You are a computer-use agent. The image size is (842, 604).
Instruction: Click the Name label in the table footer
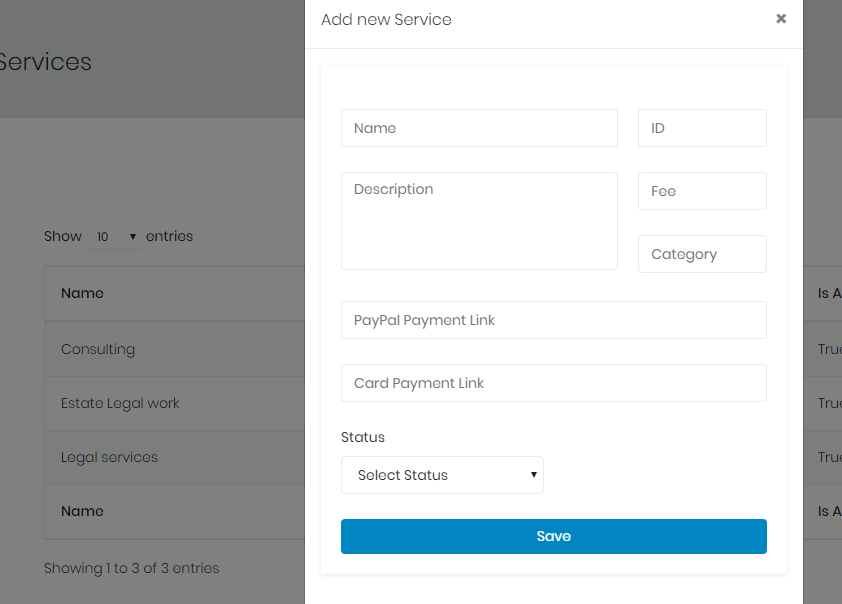82,511
